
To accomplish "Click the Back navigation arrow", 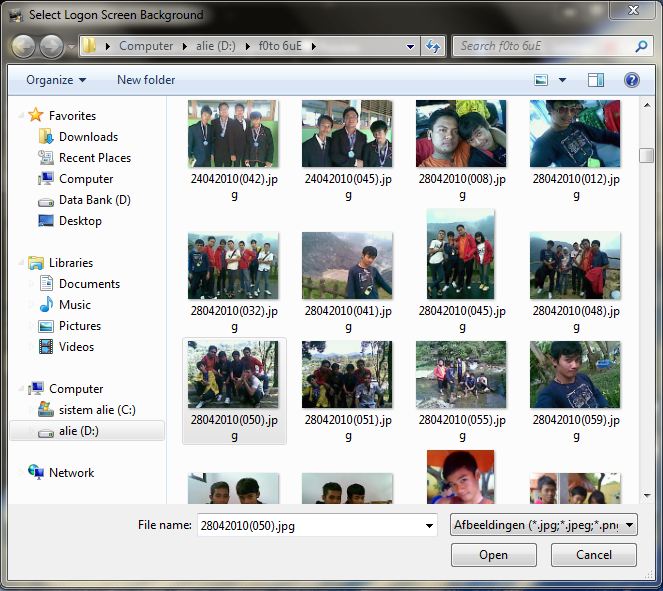I will tap(23, 46).
